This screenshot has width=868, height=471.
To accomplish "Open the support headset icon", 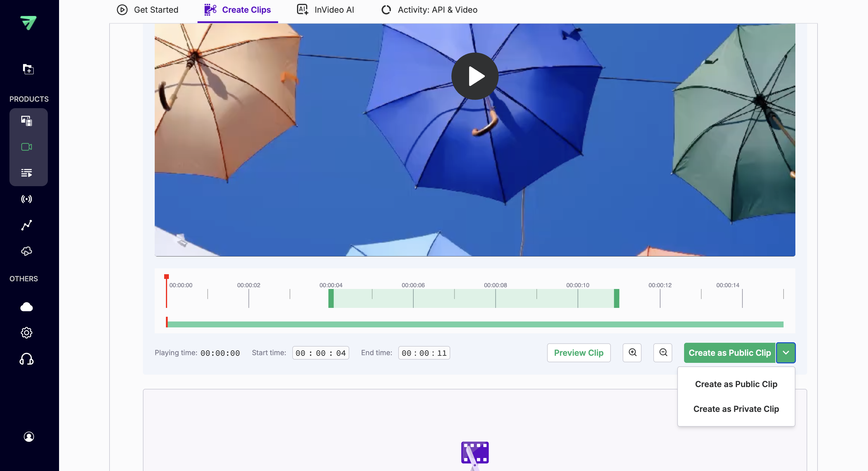I will pos(27,359).
